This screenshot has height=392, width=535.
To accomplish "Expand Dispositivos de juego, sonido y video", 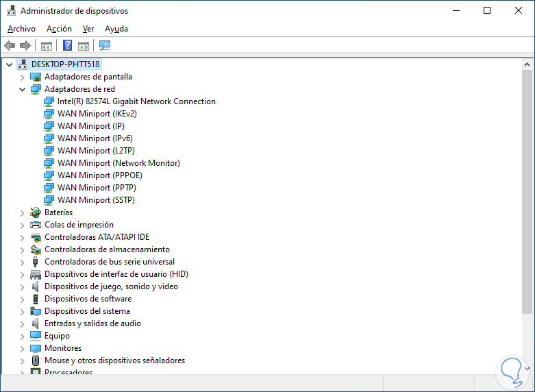I will (22, 287).
